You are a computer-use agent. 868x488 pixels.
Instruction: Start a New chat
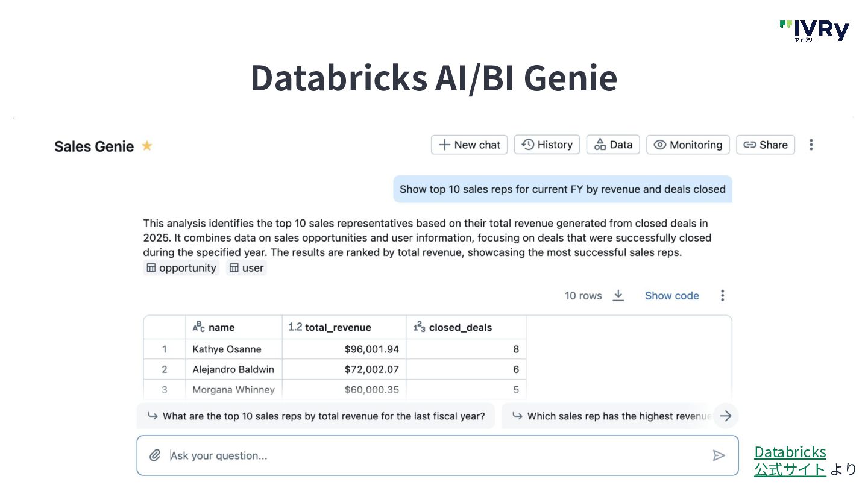pyautogui.click(x=469, y=145)
